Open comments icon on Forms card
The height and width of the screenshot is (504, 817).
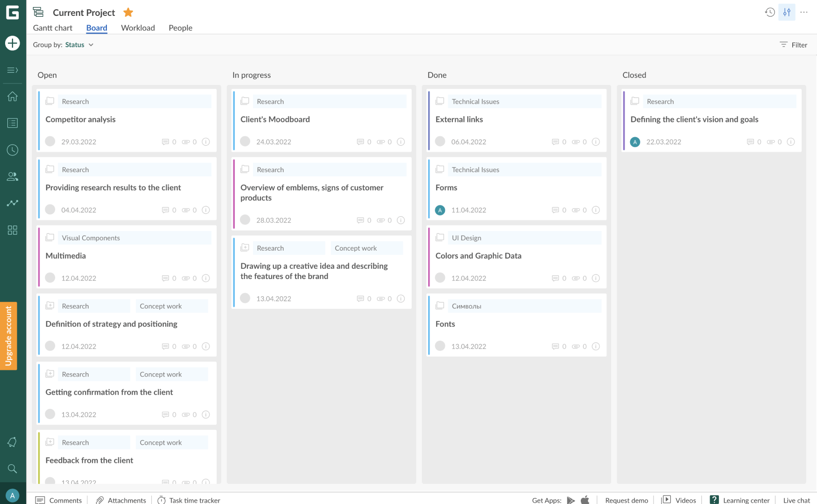tap(556, 210)
